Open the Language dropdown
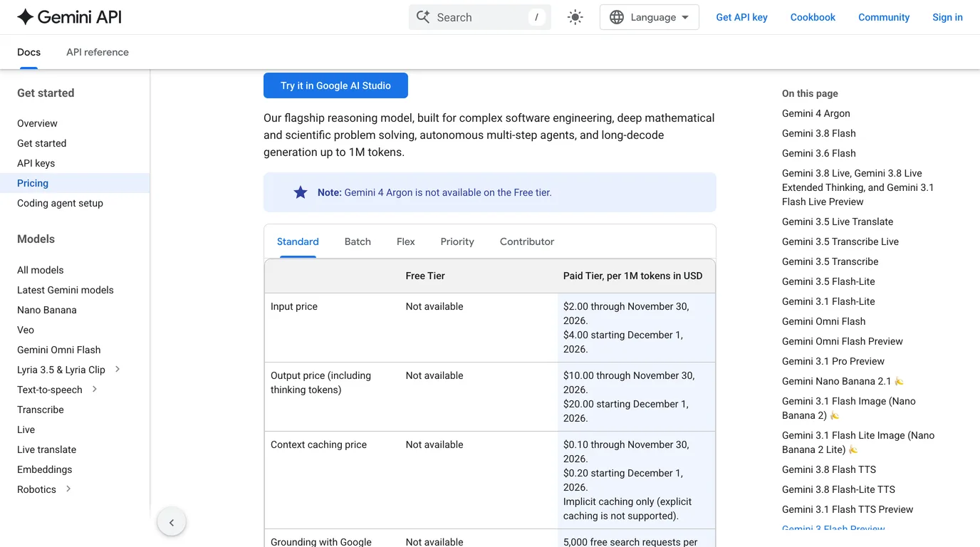Viewport: 980px width, 547px height. [x=650, y=17]
